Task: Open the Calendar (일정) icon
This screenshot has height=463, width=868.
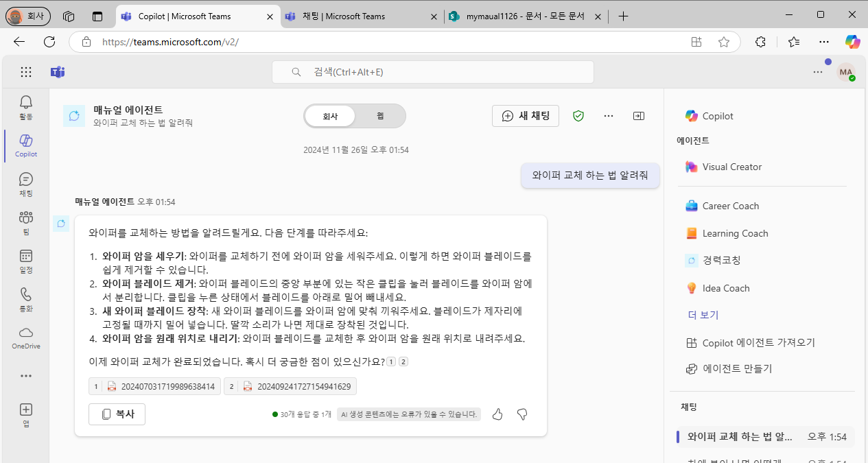Action: point(25,261)
